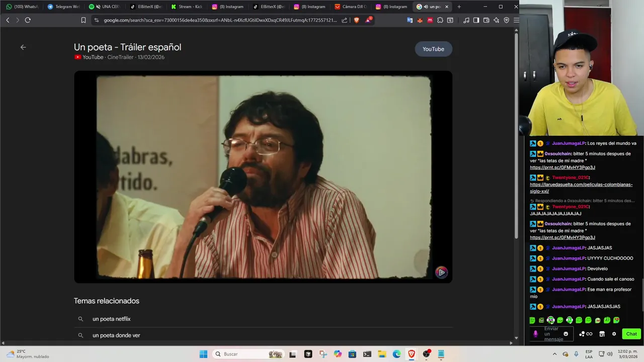The height and width of the screenshot is (362, 644).
Task: Open Microsoft Edge from taskbar
Action: point(396,354)
